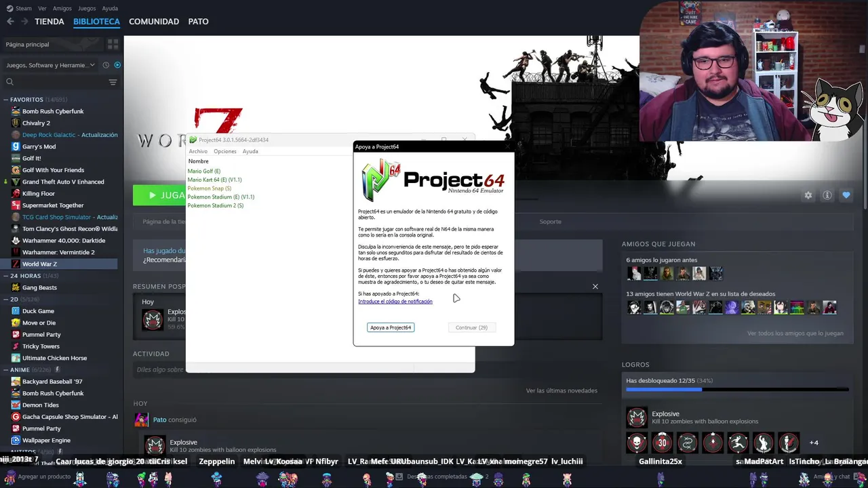Select the Chivalry 2 game icon
The height and width of the screenshot is (488, 868).
point(16,123)
